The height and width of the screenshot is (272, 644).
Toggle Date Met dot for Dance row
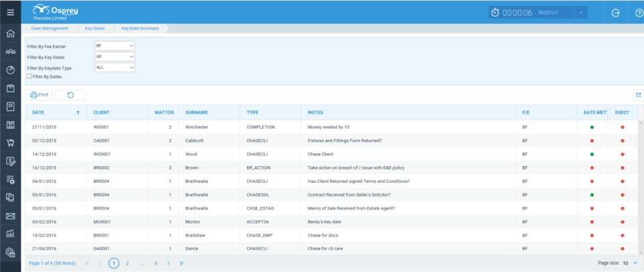click(x=592, y=249)
